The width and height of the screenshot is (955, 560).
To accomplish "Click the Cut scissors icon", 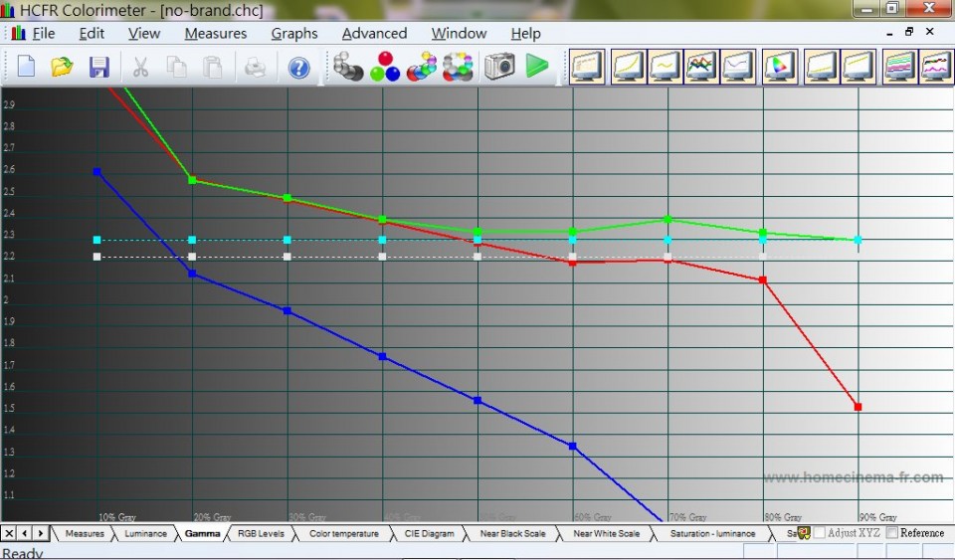I will tap(140, 67).
